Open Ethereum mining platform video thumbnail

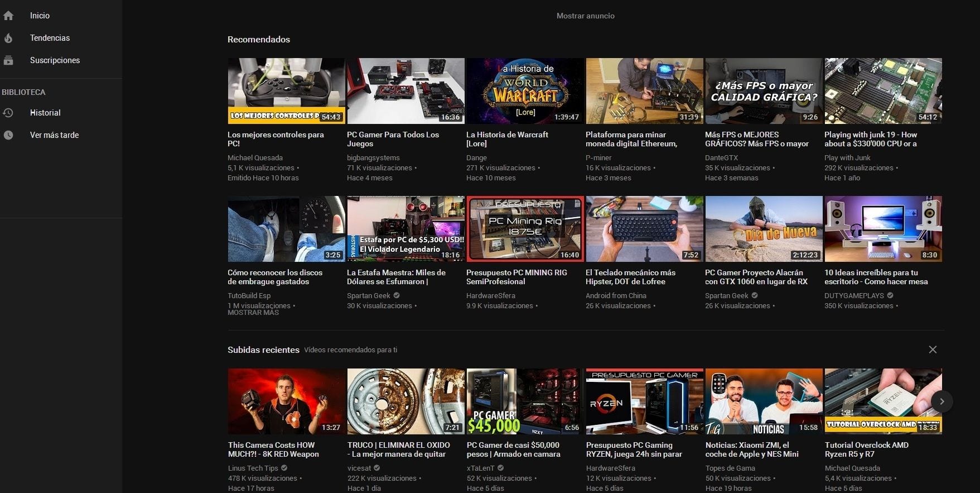[x=644, y=90]
